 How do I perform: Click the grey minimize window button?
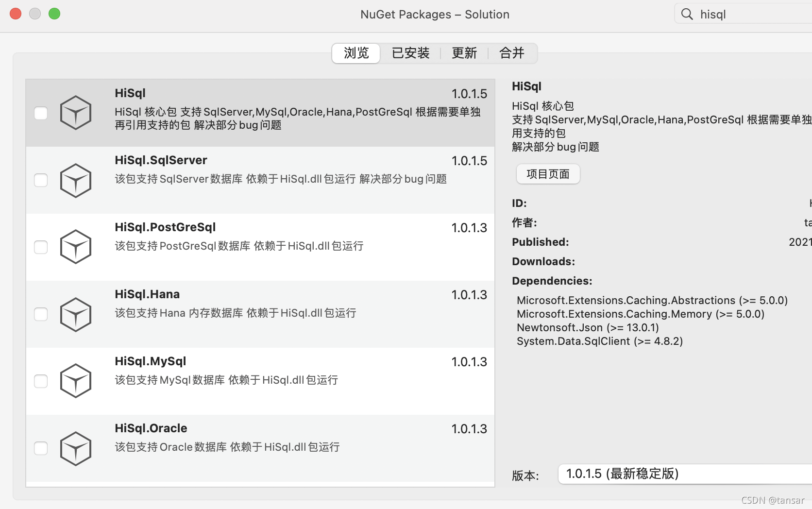pyautogui.click(x=35, y=14)
